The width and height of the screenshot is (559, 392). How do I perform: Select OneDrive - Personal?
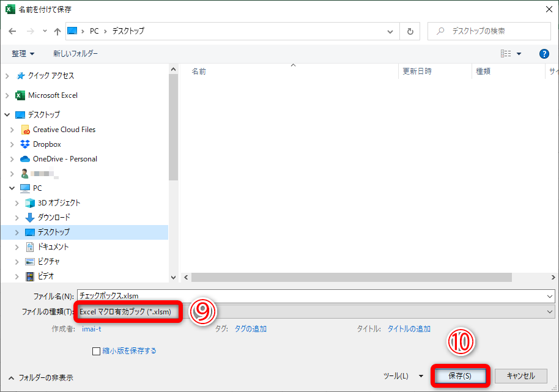click(x=65, y=159)
